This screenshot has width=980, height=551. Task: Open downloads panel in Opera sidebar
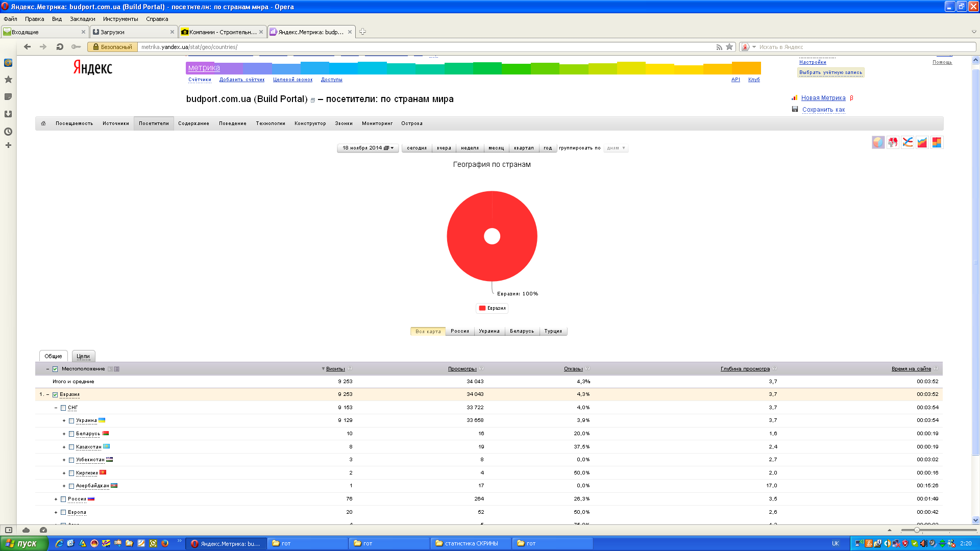[x=8, y=114]
